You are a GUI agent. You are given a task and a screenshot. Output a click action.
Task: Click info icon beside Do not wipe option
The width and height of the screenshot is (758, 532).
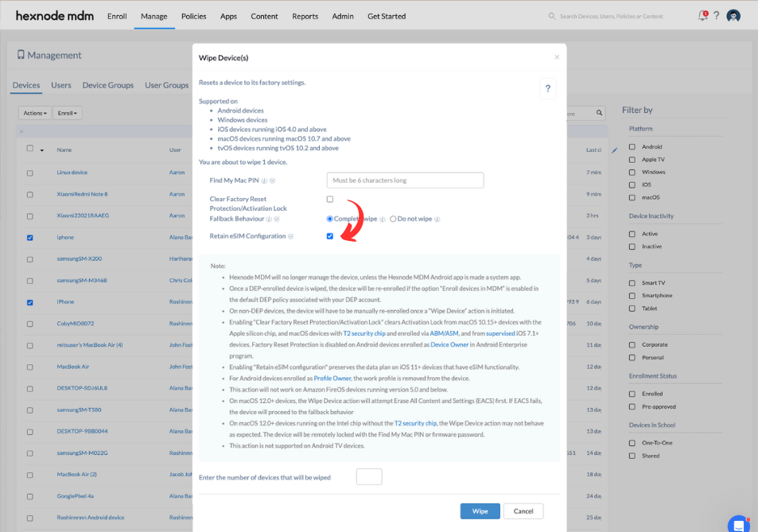click(437, 219)
